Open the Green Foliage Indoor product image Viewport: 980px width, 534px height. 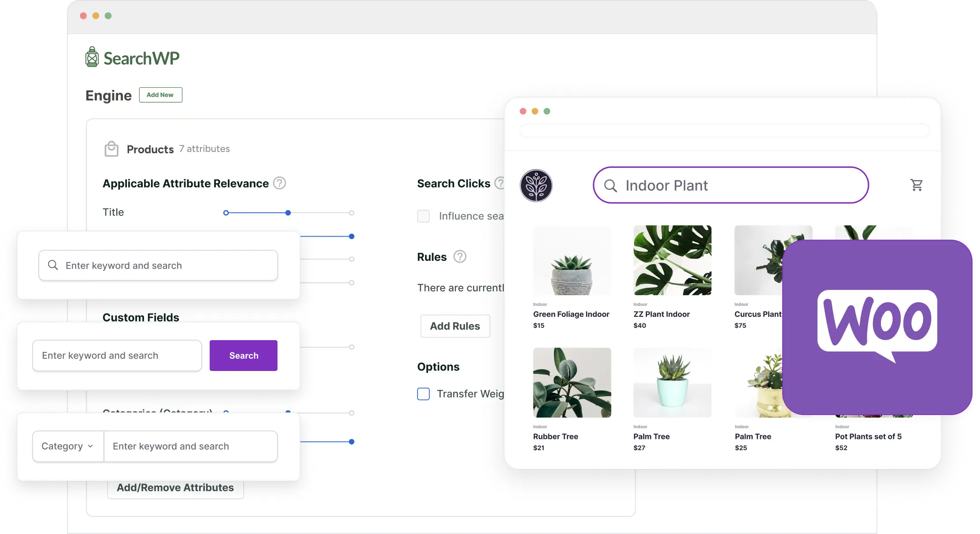(572, 260)
